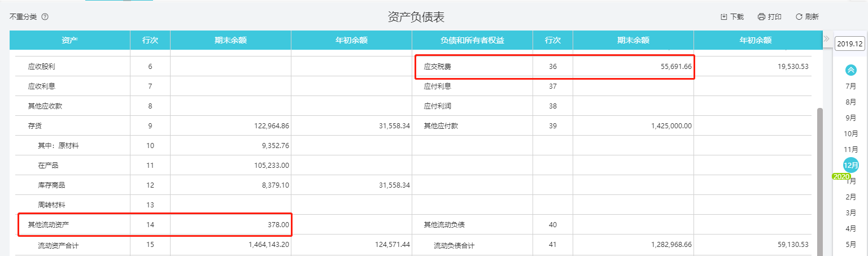This screenshot has width=868, height=256.
Task: Collapse the period sidebar with the double-chevron
Action: coord(826,39)
